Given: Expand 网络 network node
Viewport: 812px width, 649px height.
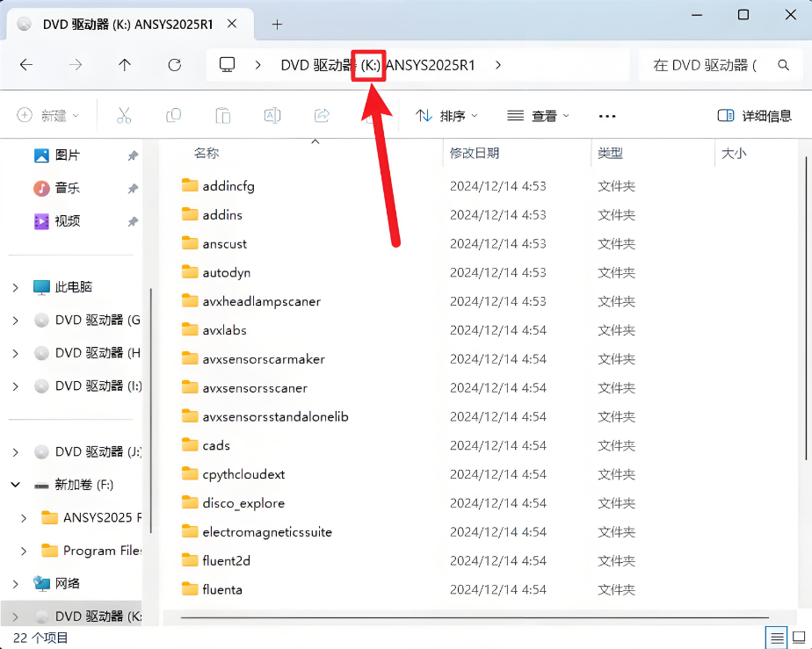Looking at the screenshot, I should tap(16, 584).
